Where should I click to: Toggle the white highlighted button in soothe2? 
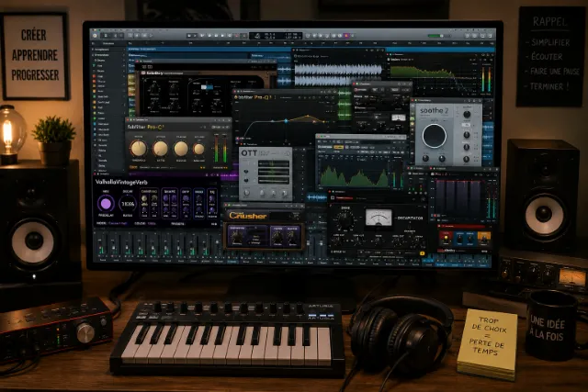(x=466, y=125)
